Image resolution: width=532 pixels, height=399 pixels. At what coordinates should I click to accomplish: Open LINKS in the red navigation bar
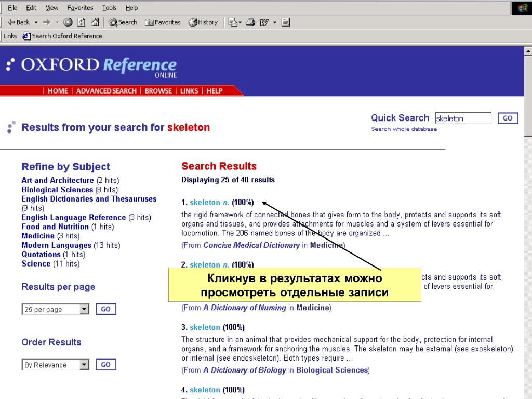pos(189,91)
